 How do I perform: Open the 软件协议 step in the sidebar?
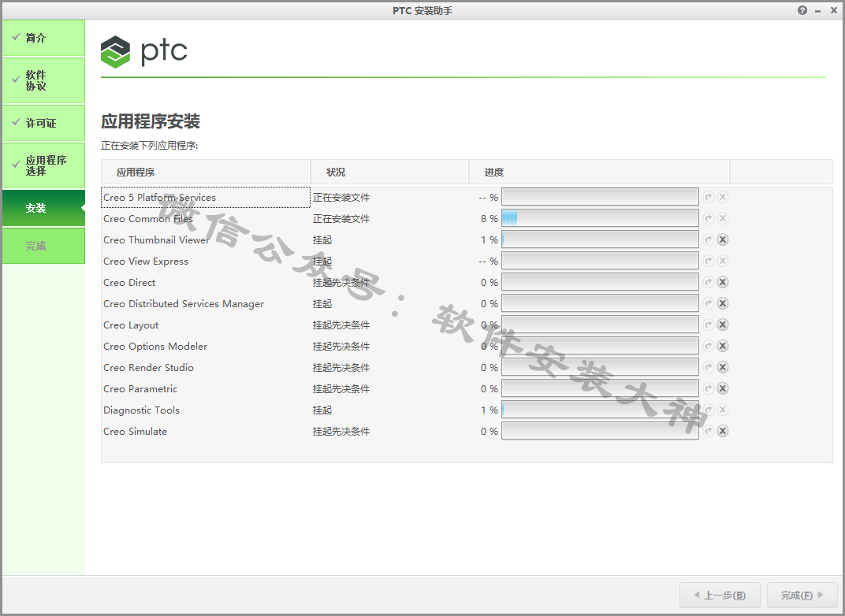(43, 80)
